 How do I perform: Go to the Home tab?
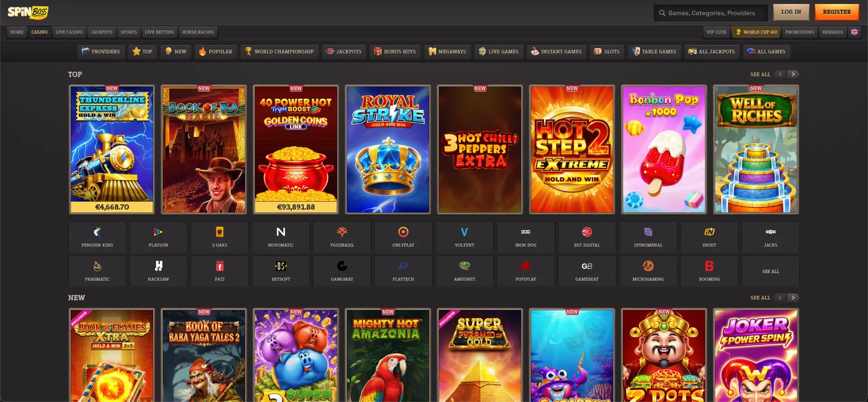point(17,32)
